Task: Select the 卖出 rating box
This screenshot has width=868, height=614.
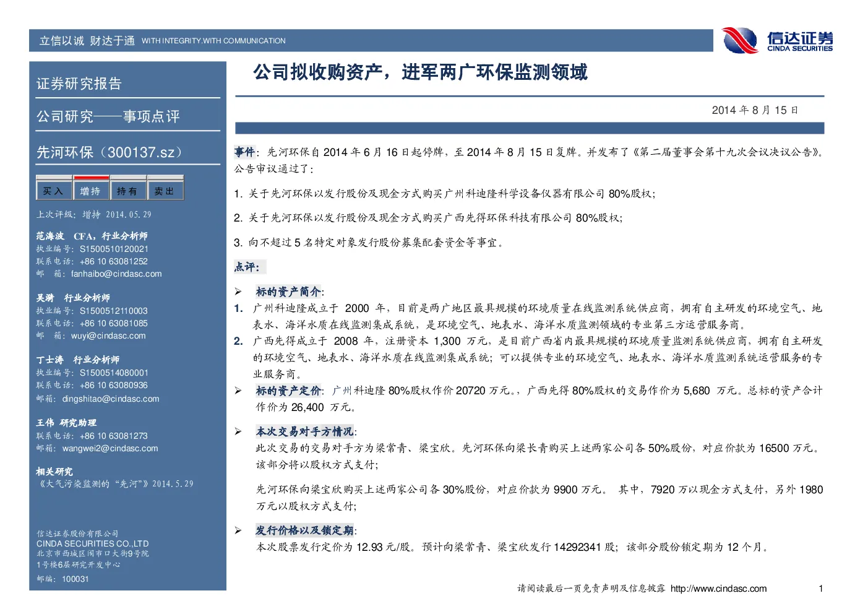Action: pyautogui.click(x=165, y=189)
